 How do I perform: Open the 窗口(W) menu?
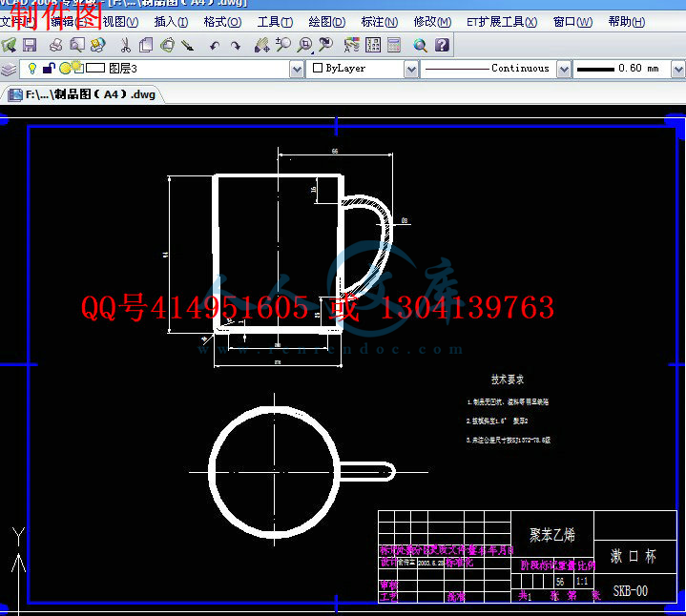(572, 22)
